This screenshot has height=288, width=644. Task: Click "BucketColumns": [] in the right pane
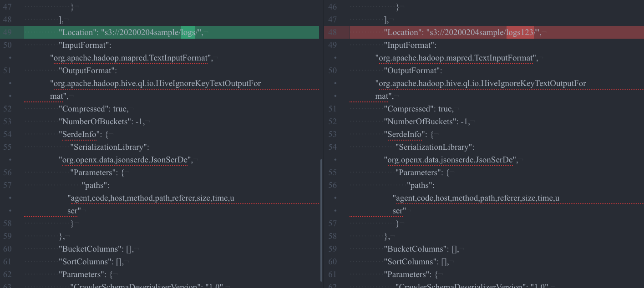(x=421, y=249)
